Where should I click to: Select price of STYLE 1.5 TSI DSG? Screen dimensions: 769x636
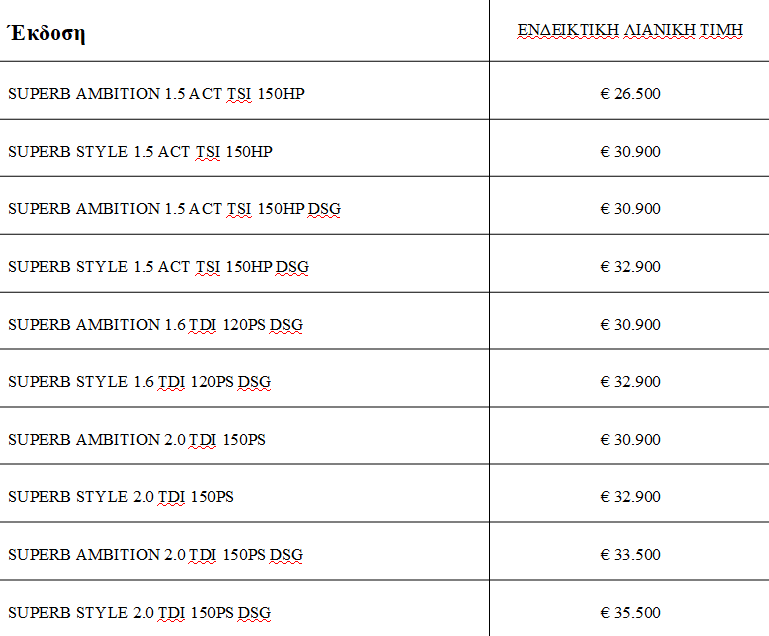[631, 267]
